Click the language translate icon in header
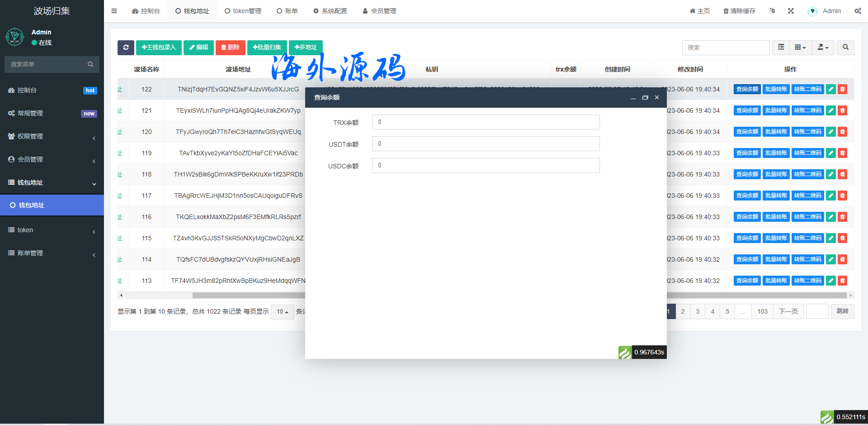The image size is (868, 425). pyautogui.click(x=772, y=11)
